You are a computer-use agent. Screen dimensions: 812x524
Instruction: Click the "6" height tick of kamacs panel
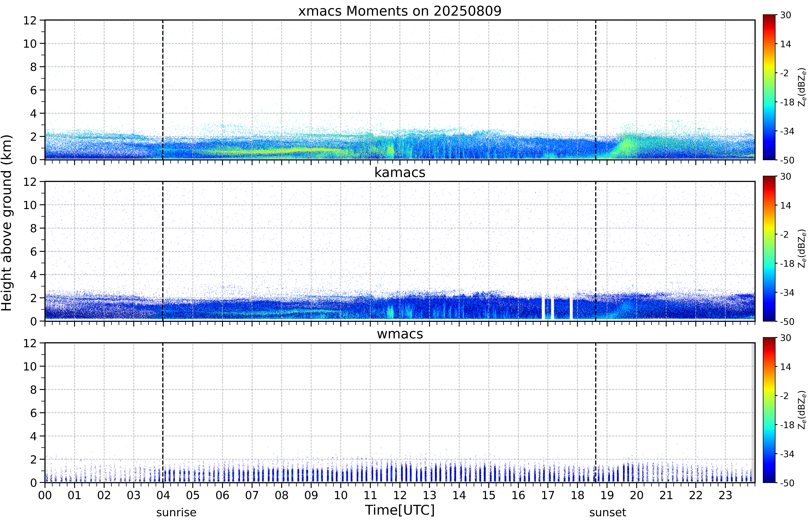click(33, 252)
